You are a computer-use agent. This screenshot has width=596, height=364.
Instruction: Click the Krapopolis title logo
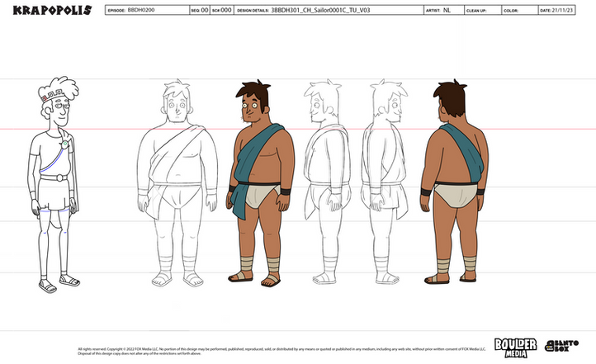52,10
